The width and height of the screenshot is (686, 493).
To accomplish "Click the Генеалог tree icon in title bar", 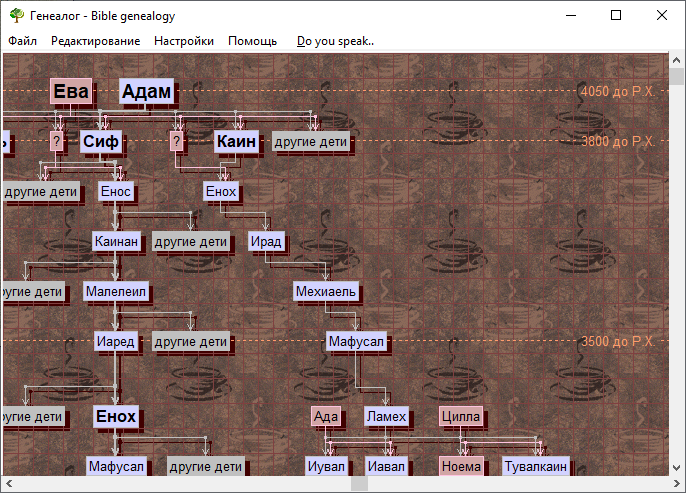I will (x=16, y=16).
